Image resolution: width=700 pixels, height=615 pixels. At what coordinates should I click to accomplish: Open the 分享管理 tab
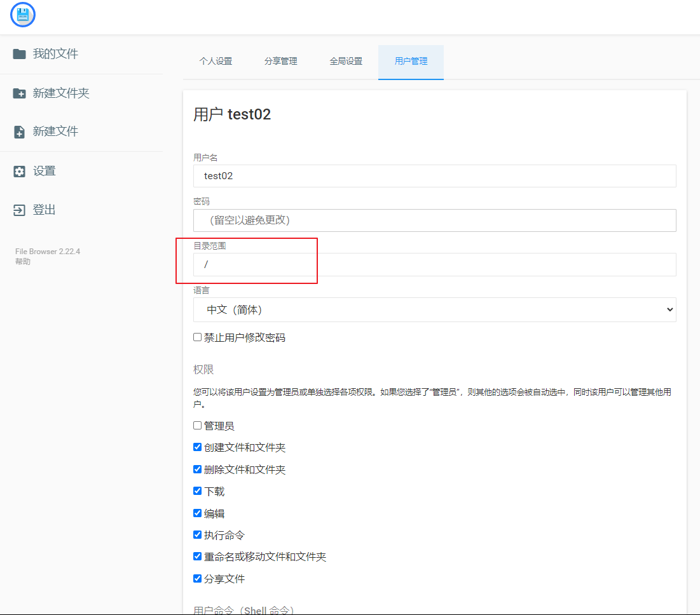(280, 62)
